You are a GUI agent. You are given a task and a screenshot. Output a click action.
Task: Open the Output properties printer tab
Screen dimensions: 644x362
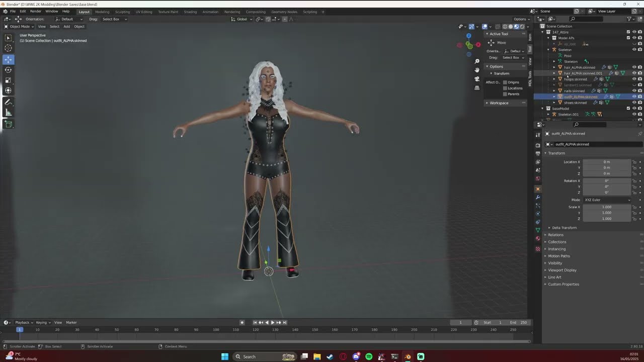(x=538, y=153)
